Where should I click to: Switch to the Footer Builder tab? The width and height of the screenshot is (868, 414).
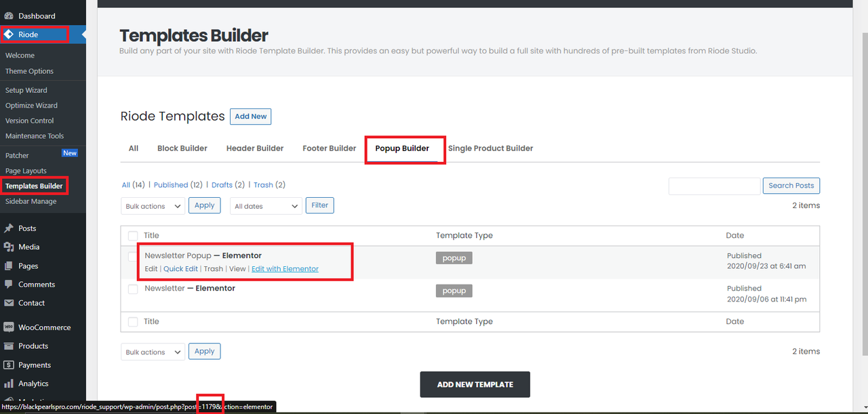coord(329,148)
